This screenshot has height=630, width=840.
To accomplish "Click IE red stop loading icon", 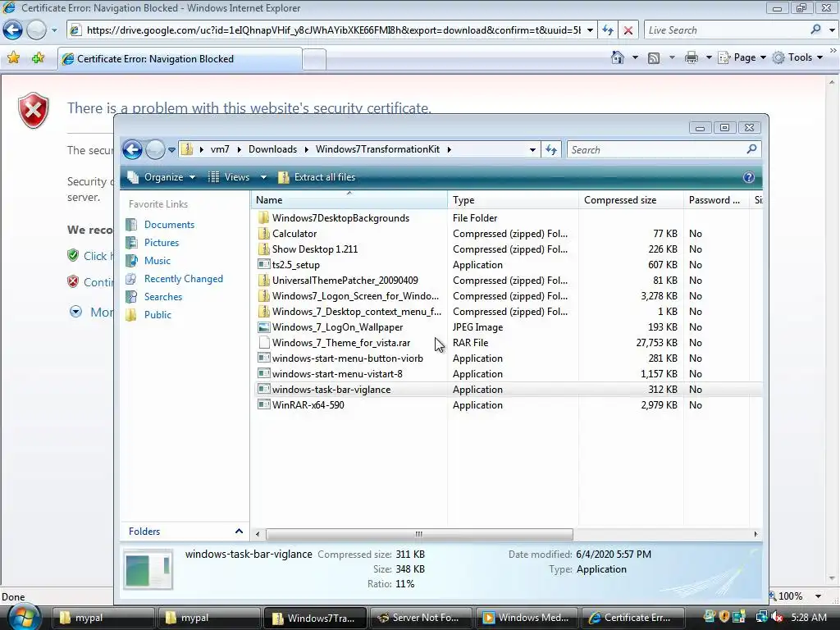I will (628, 30).
